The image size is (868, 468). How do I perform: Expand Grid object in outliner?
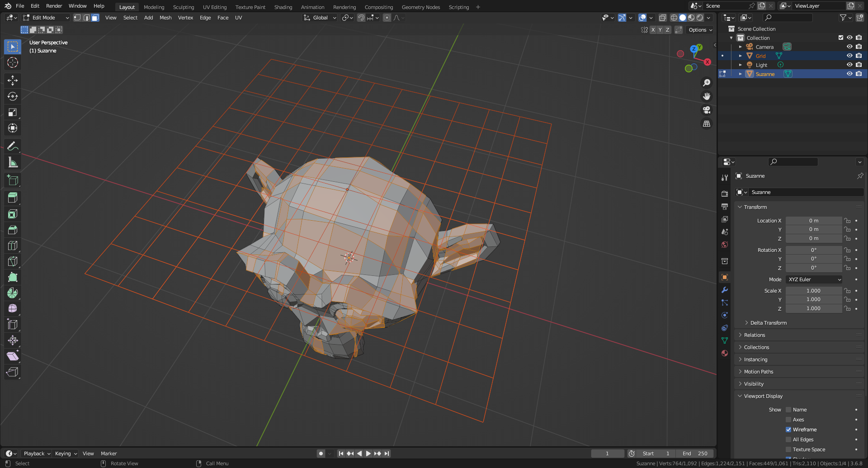741,56
